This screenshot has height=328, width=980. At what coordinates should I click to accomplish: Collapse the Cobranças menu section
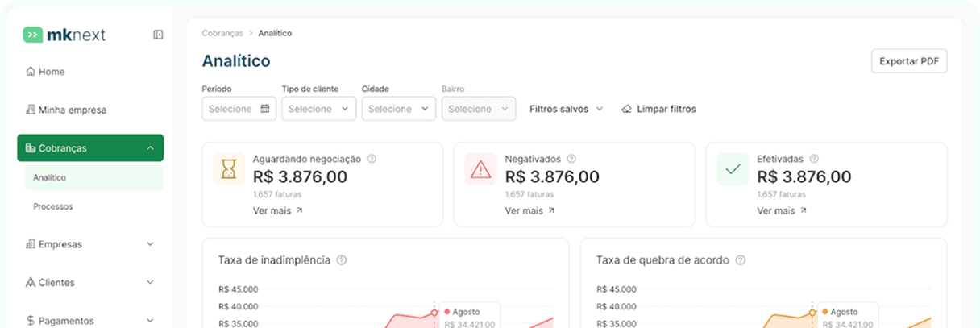click(x=150, y=147)
